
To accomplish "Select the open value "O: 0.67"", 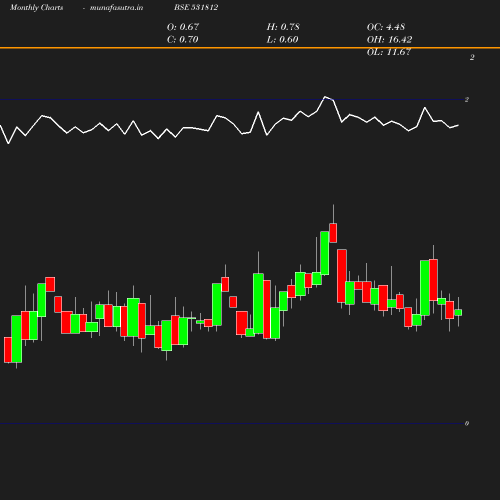I will click(183, 27).
